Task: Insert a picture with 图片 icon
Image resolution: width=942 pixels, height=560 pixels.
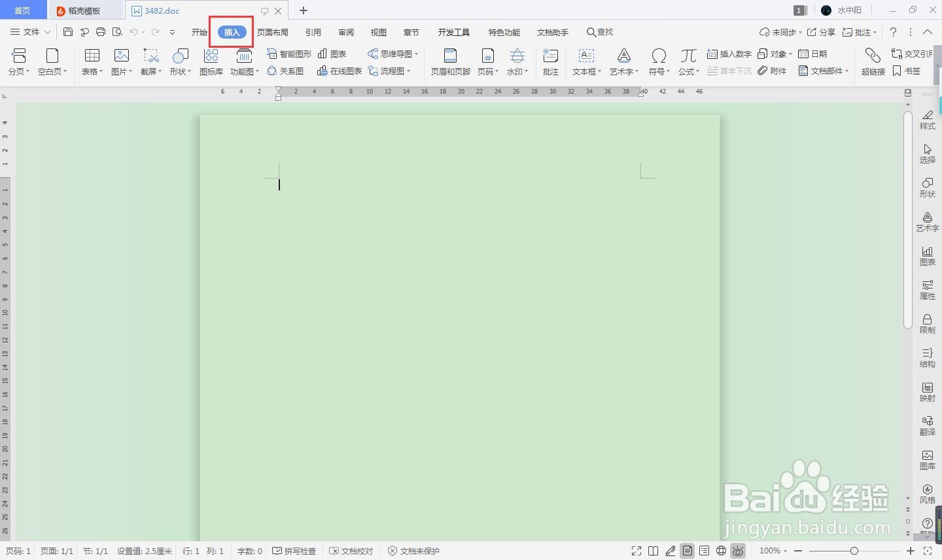Action: pyautogui.click(x=122, y=62)
